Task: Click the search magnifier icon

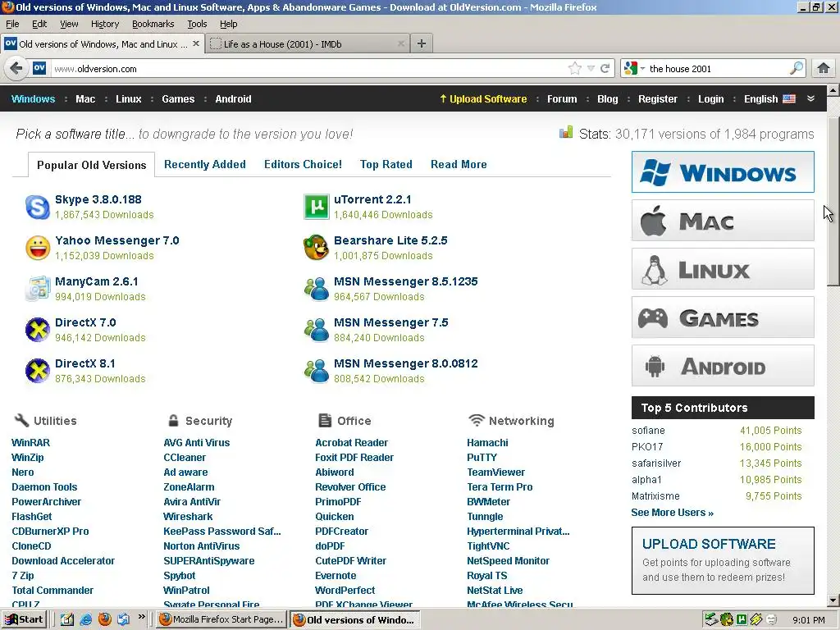Action: (796, 68)
